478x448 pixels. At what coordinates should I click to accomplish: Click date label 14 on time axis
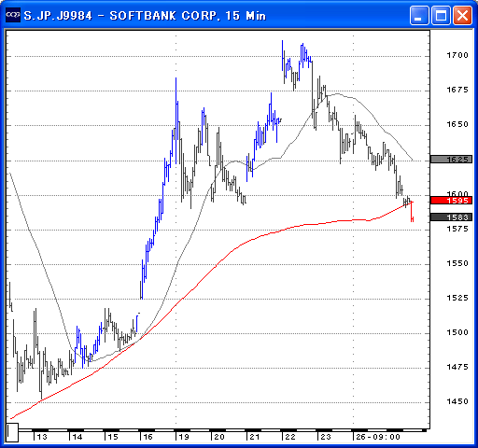77,437
